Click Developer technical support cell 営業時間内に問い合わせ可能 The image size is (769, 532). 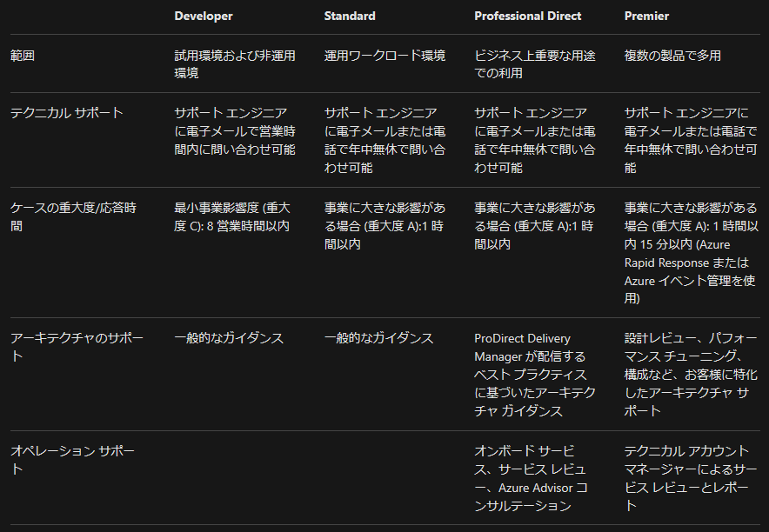pyautogui.click(x=234, y=130)
